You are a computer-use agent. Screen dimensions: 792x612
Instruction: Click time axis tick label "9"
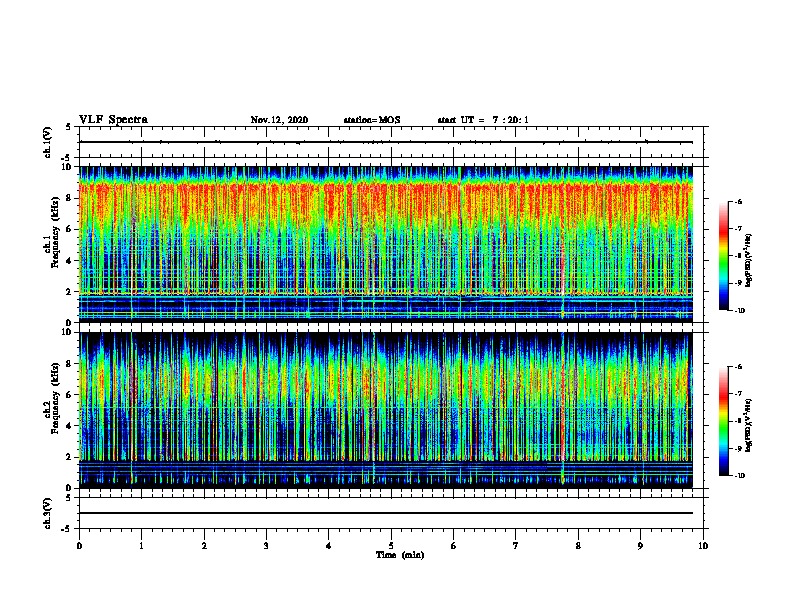(640, 546)
